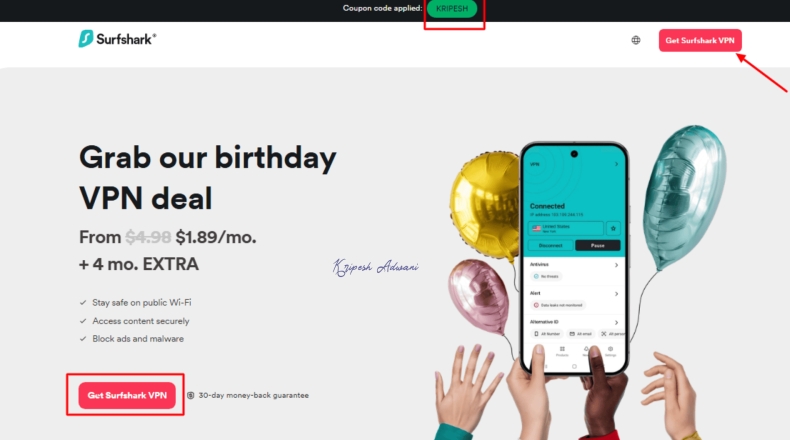Click the hero Get Surfshark VPN button
The width and height of the screenshot is (790, 440).
pyautogui.click(x=127, y=396)
